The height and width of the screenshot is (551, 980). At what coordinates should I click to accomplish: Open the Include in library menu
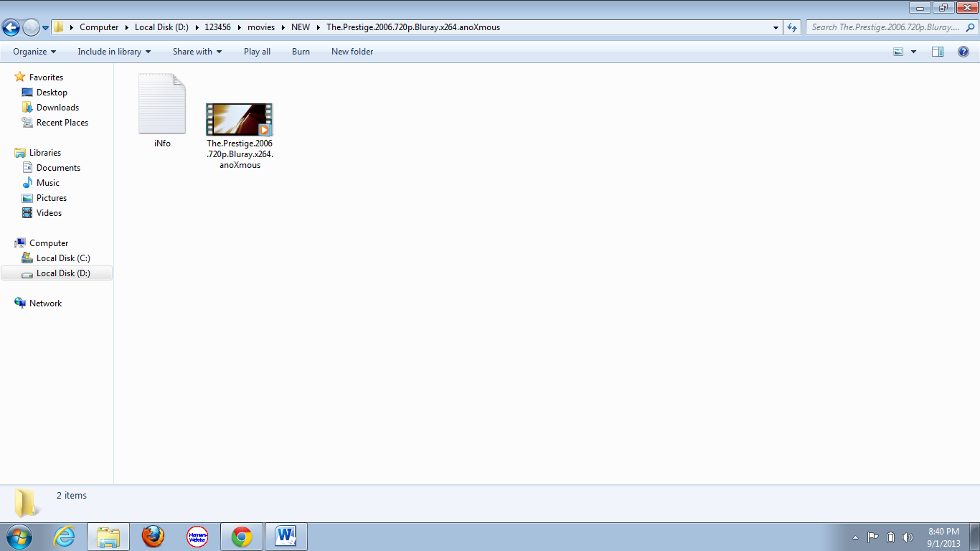click(x=114, y=52)
